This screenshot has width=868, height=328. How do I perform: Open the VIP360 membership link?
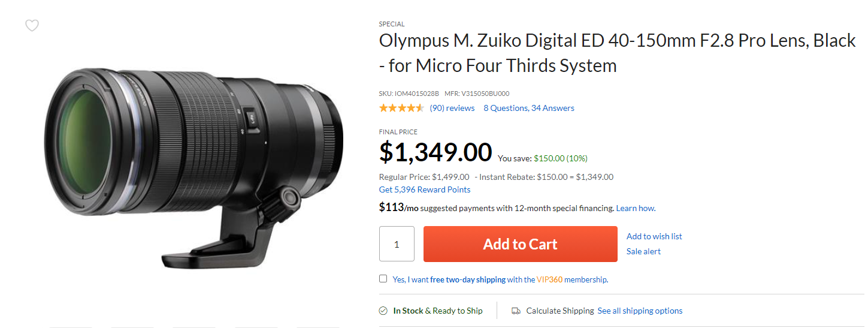coord(551,279)
